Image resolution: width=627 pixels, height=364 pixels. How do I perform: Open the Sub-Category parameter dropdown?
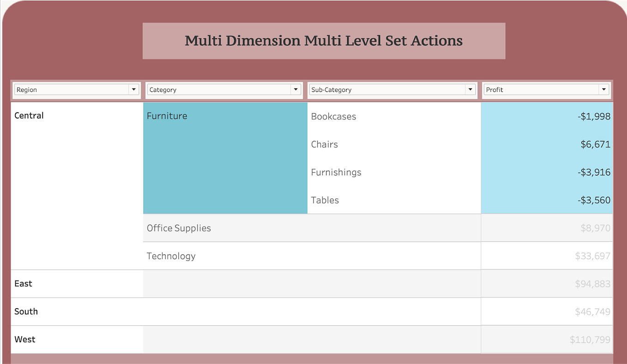[x=388, y=90]
